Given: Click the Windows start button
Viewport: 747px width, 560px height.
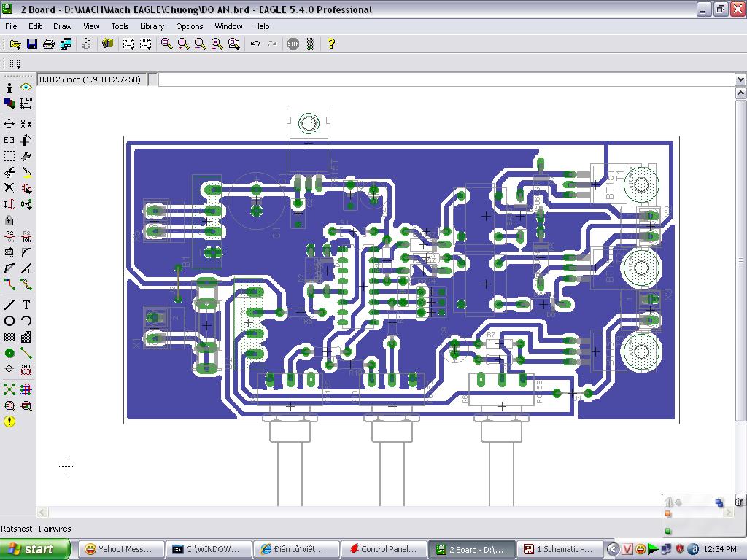Looking at the screenshot, I should click(x=35, y=549).
